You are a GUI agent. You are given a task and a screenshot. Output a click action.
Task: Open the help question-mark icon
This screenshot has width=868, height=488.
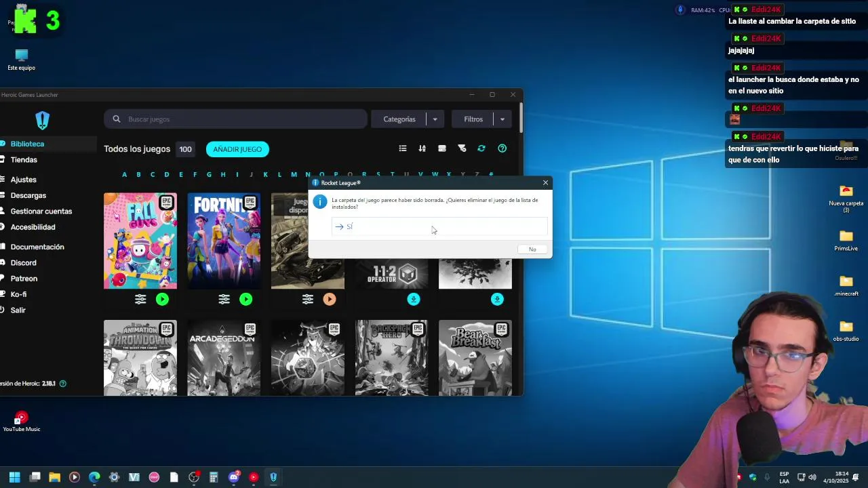pos(502,148)
